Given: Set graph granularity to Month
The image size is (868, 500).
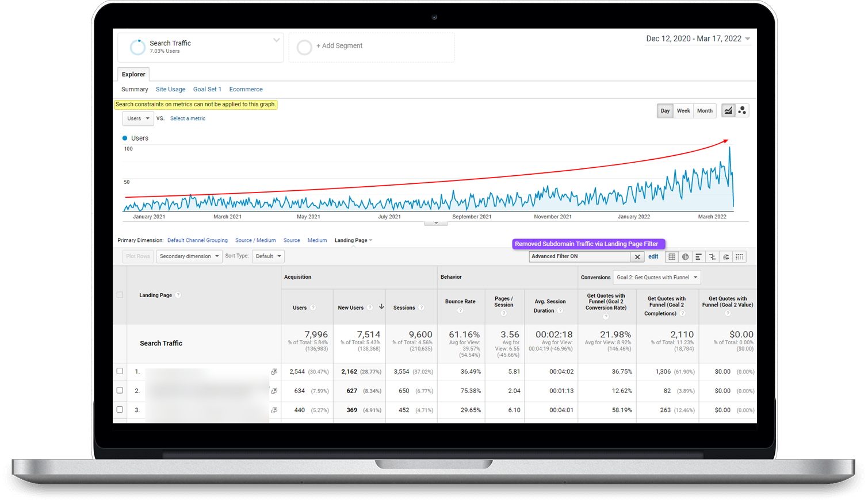Looking at the screenshot, I should (705, 111).
